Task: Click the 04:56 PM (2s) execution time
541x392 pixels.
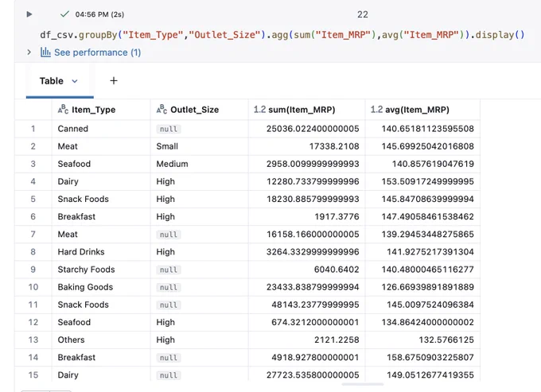Action: click(99, 14)
